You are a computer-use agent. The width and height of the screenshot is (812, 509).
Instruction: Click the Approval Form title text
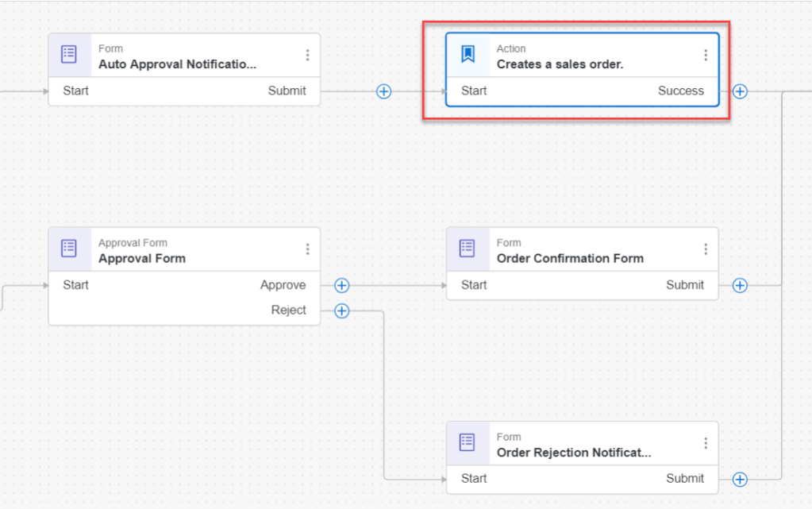(x=142, y=258)
